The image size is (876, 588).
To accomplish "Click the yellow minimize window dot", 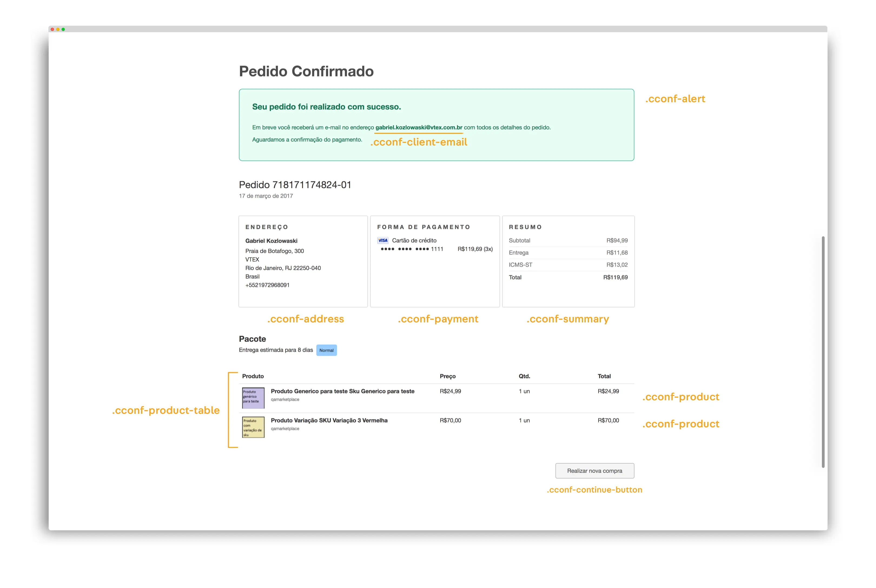I will 58,29.
